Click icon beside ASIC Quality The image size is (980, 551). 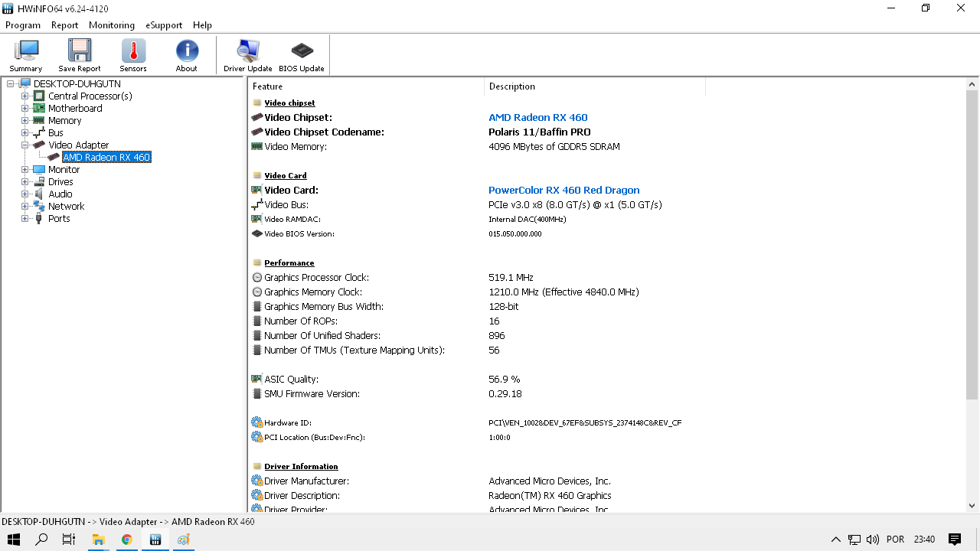point(257,380)
